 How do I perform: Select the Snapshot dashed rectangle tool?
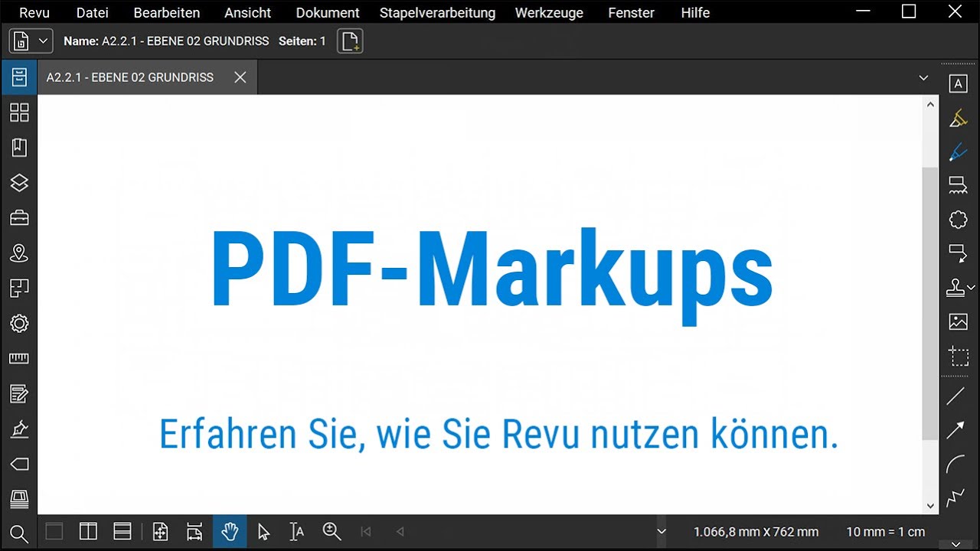[958, 356]
